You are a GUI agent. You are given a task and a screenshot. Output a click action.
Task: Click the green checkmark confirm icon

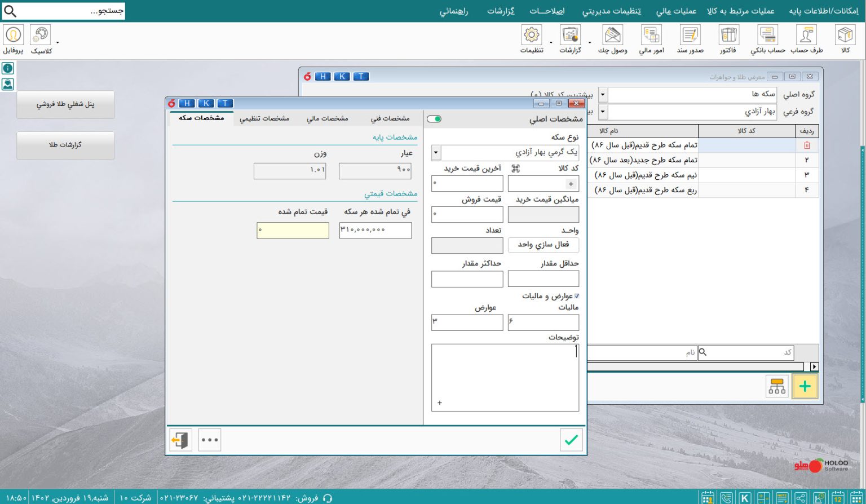click(x=571, y=440)
